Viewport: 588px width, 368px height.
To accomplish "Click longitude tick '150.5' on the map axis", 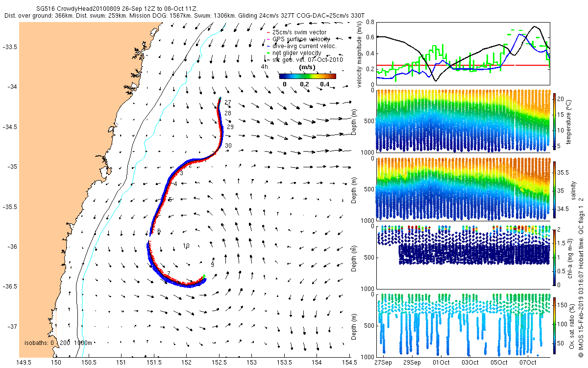I will (x=89, y=363).
